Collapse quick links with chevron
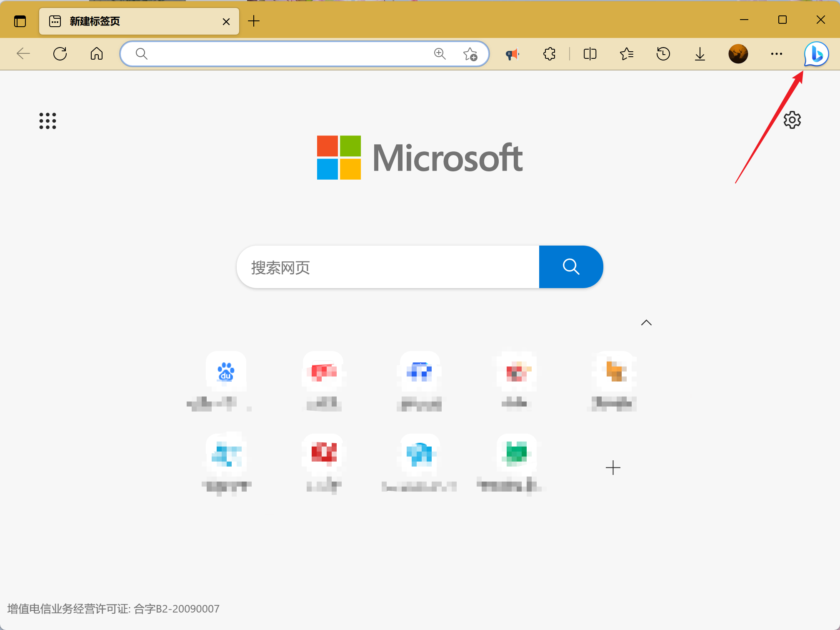Screen dimensions: 840x630 (x=646, y=323)
